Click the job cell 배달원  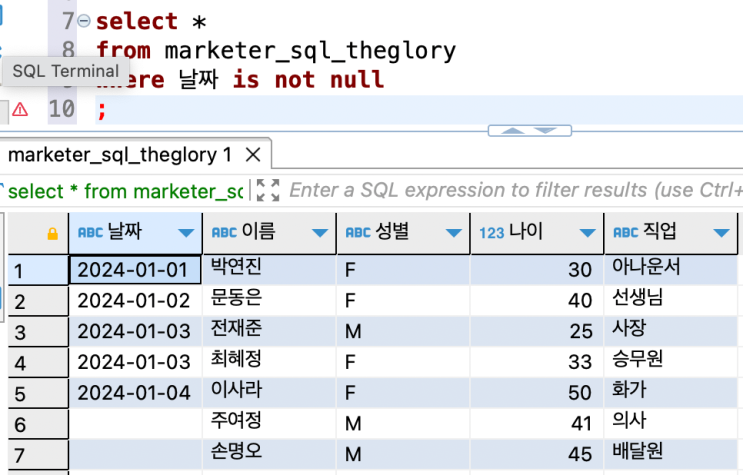click(671, 454)
